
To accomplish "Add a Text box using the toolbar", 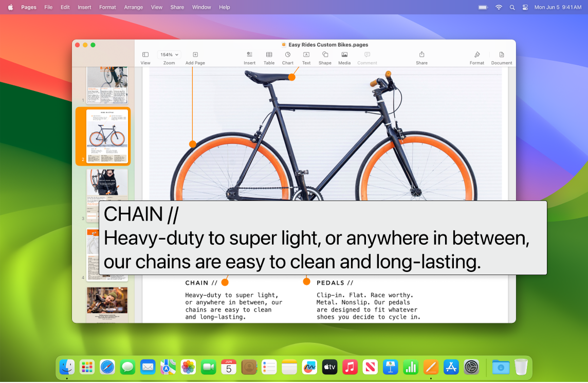I will [306, 56].
